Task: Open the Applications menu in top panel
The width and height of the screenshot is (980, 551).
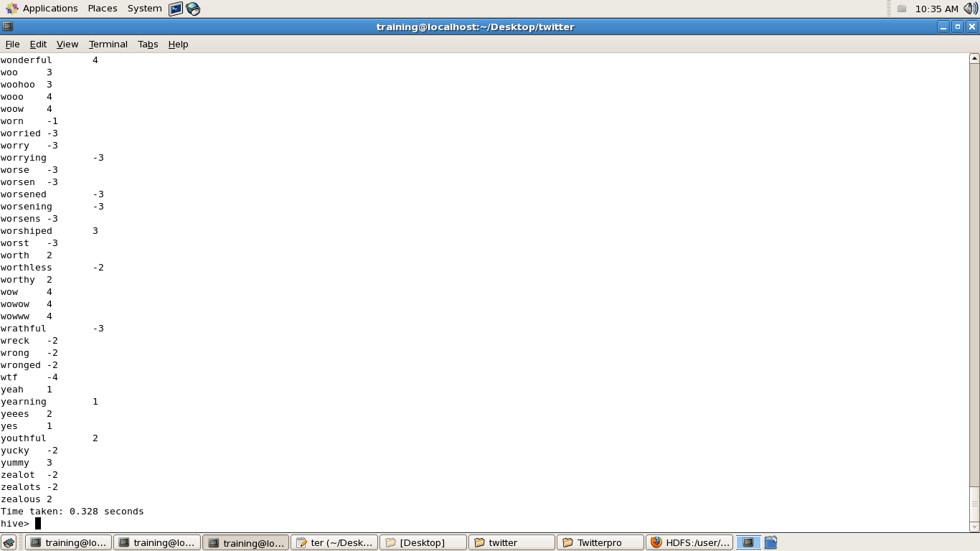Action: [x=42, y=9]
